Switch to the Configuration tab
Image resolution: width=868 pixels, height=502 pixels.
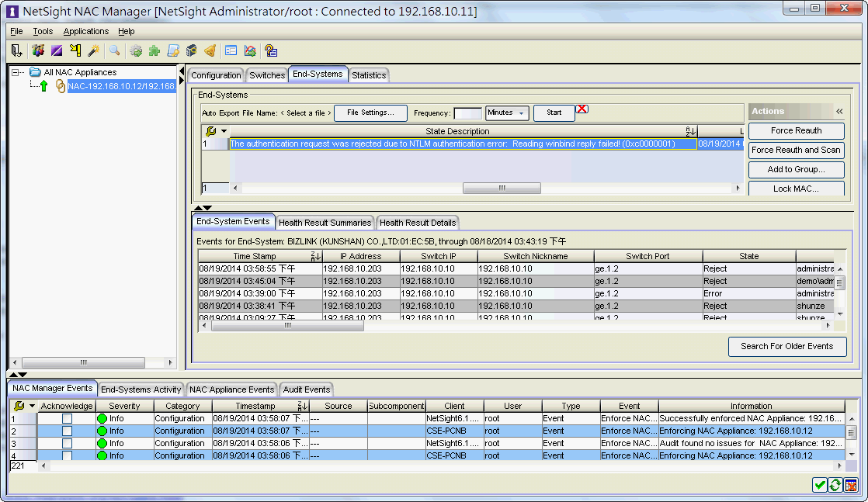coord(216,75)
